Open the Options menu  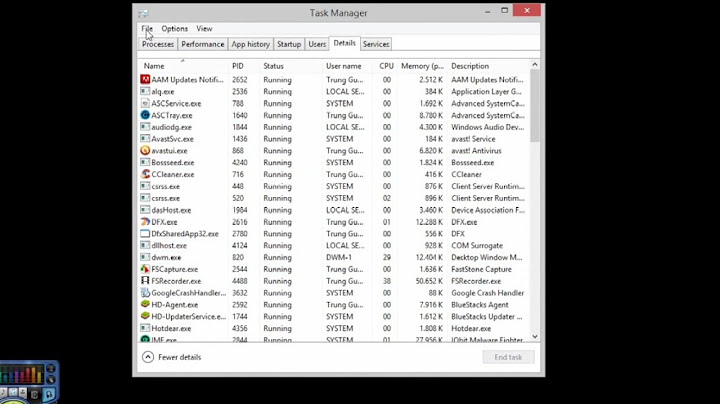click(x=174, y=28)
